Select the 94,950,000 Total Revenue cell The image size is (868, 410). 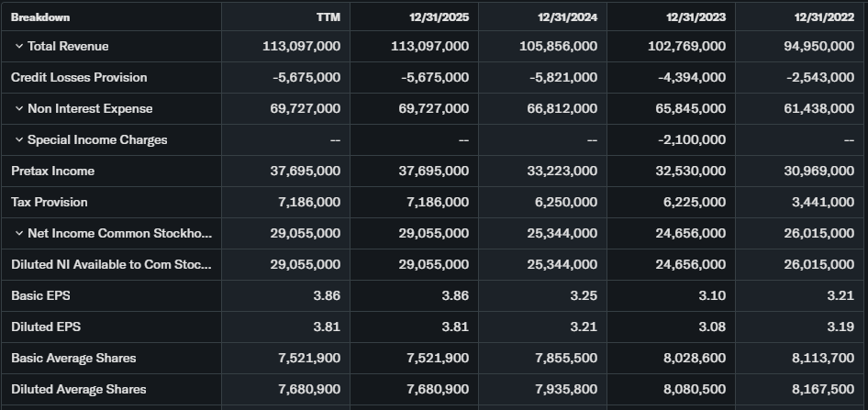pos(820,47)
